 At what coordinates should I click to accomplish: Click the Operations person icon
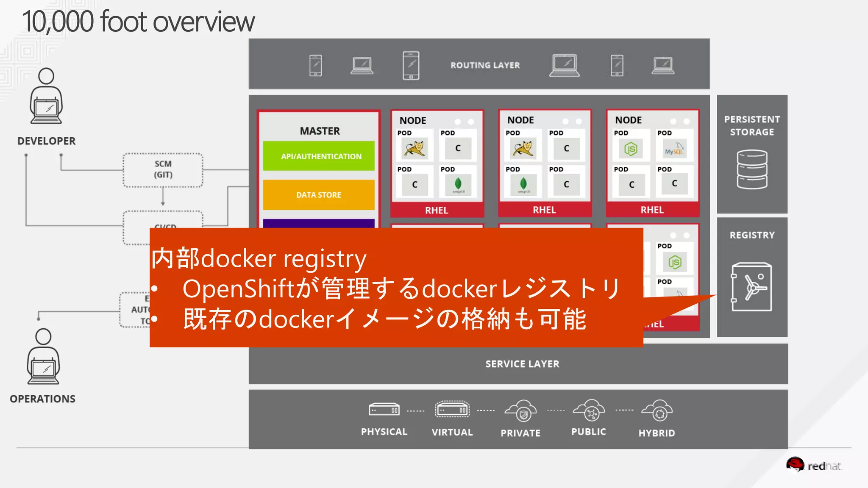pyautogui.click(x=43, y=357)
